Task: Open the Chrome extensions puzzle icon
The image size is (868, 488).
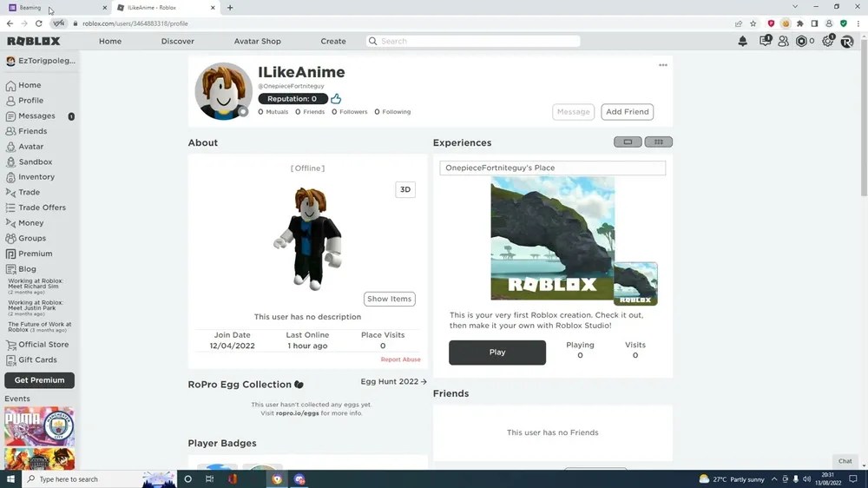Action: (x=800, y=23)
